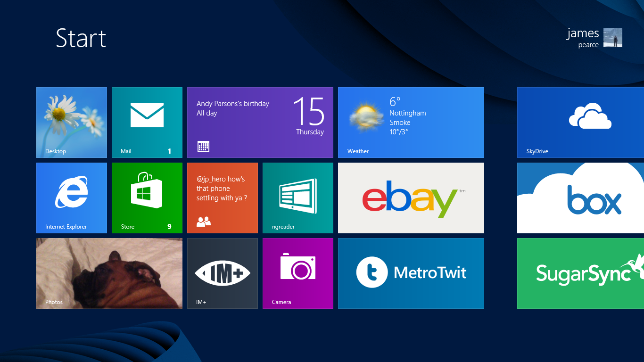Open the eBay tile
Viewport: 644px width, 362px height.
(411, 198)
